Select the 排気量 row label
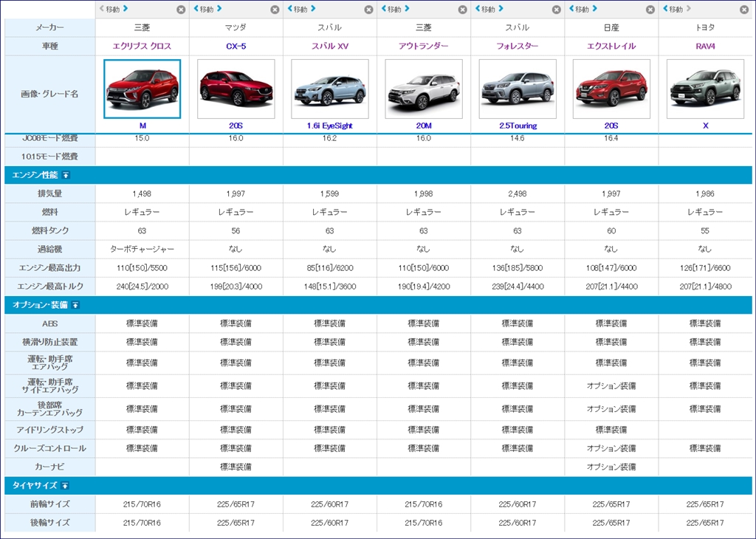The image size is (756, 539). click(50, 193)
